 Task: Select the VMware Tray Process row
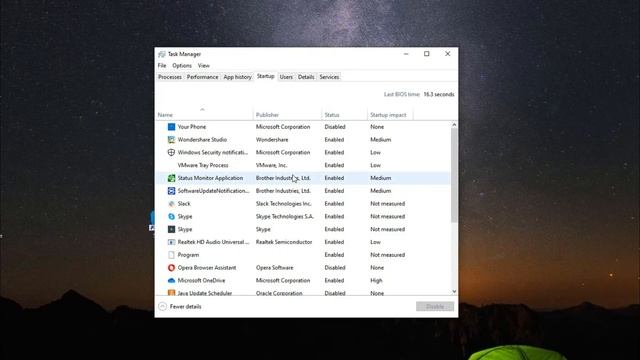pos(303,165)
